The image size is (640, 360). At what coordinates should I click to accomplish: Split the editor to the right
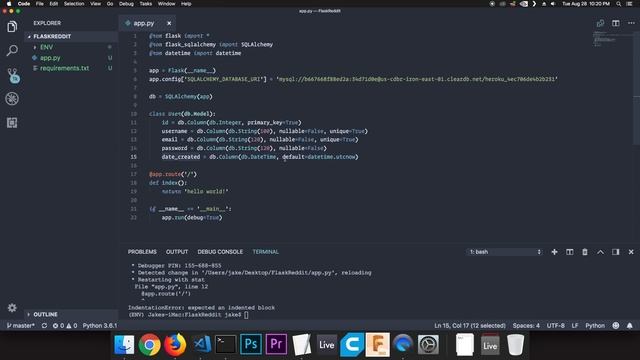616,23
